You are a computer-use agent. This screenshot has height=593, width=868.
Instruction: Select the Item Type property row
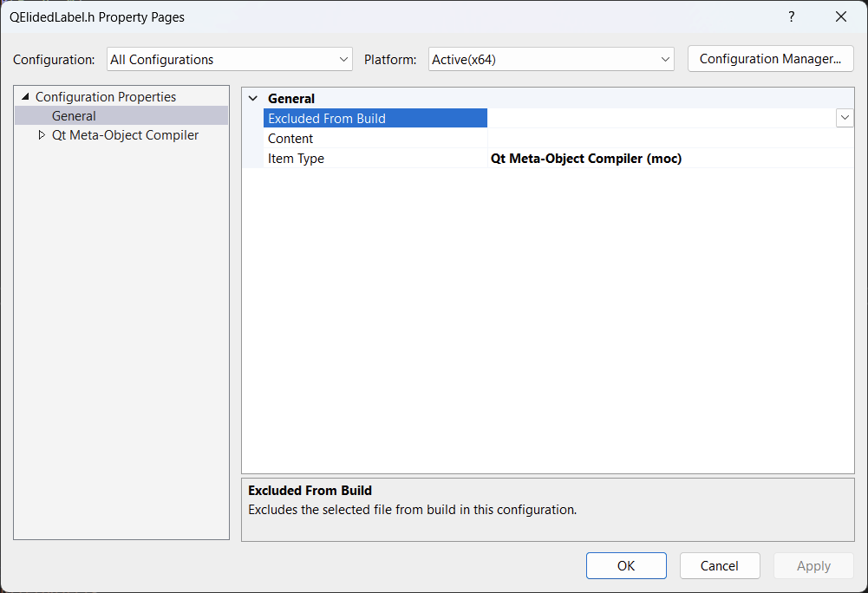296,159
